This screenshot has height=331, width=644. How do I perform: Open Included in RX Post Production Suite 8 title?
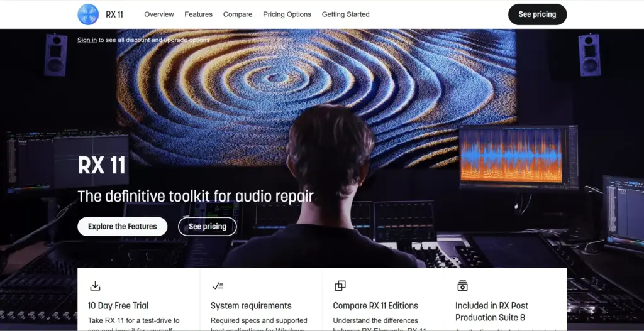pyautogui.click(x=492, y=312)
